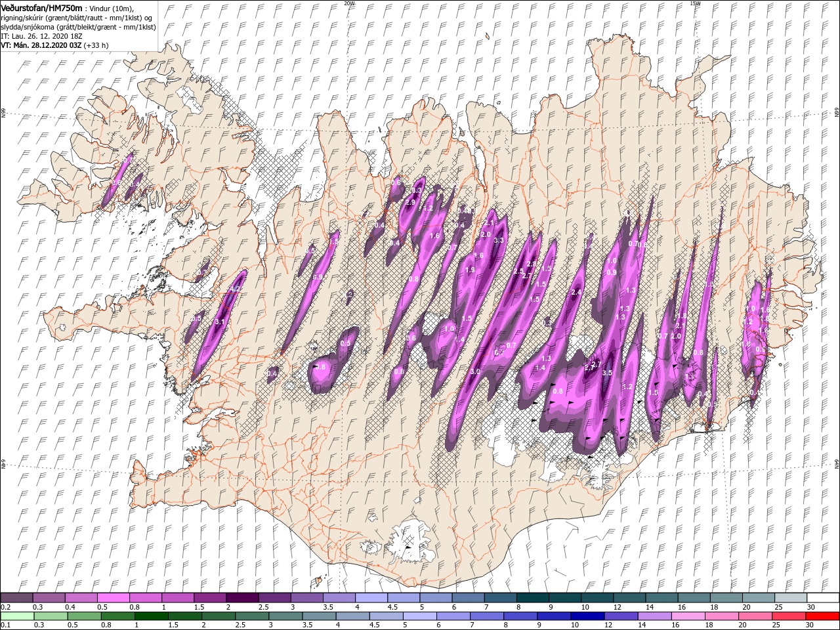Click the dark teal 8–9 snow legend swatch

click(533, 598)
